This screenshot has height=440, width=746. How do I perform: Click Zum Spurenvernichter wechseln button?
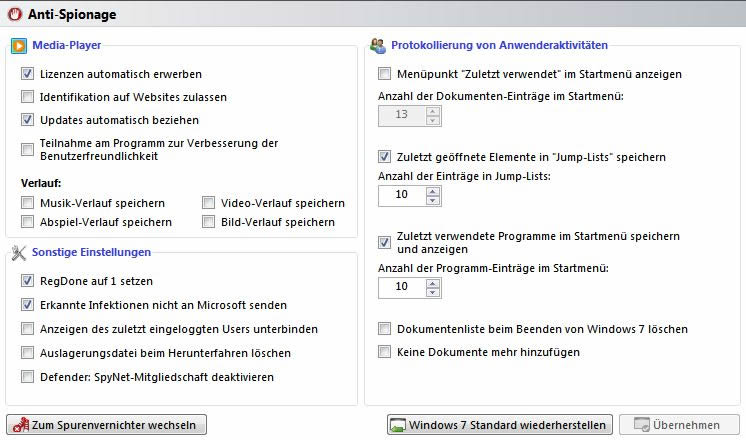coord(107,425)
